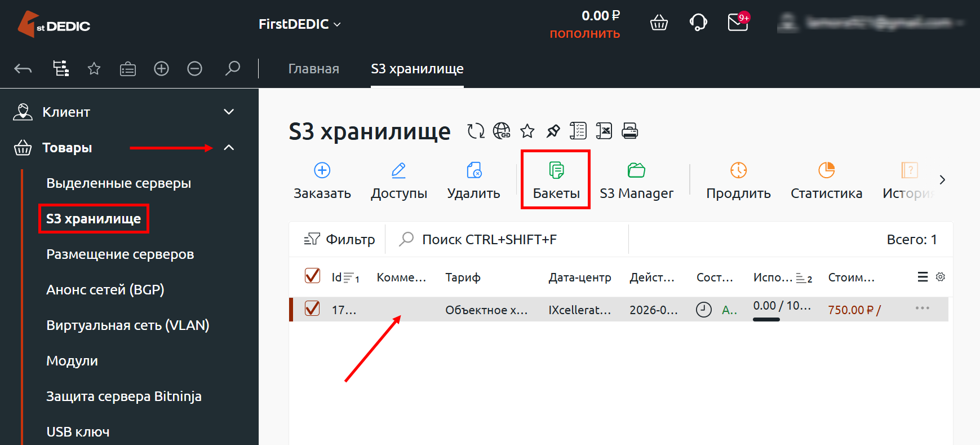Open Анонс сетей (BGP) in sidebar
The image size is (980, 445).
click(105, 290)
